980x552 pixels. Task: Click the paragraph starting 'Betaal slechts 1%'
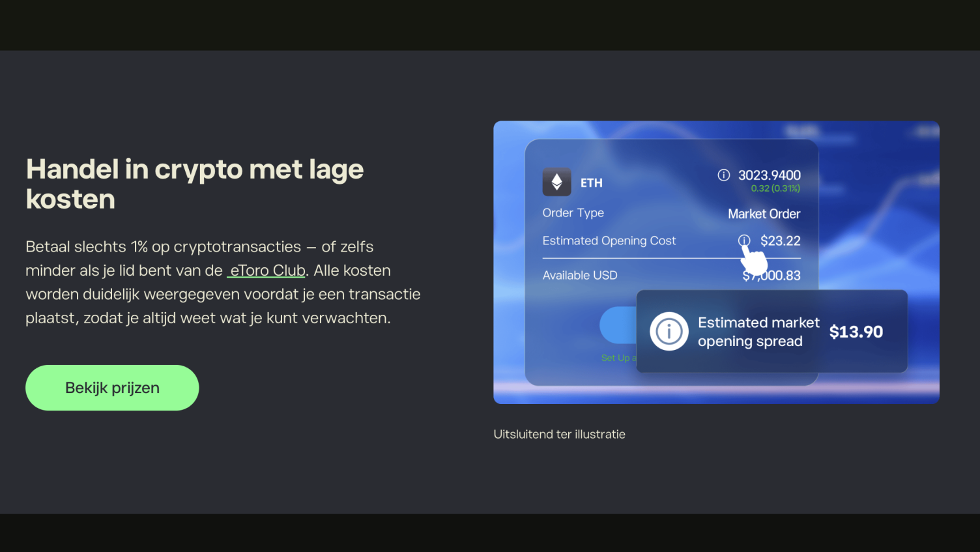tap(223, 282)
